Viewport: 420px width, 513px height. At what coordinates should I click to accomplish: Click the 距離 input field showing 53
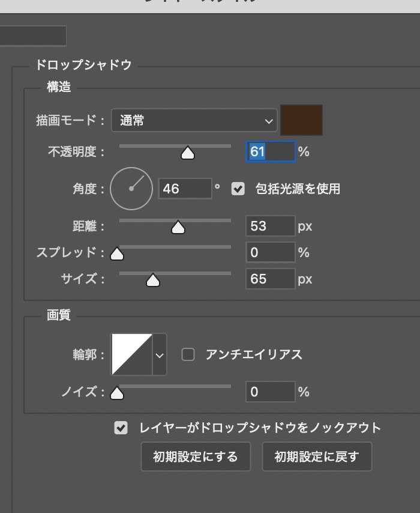[270, 226]
